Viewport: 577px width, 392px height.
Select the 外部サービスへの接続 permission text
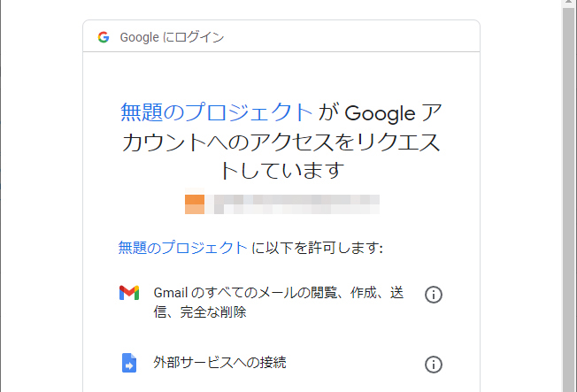[x=219, y=363]
